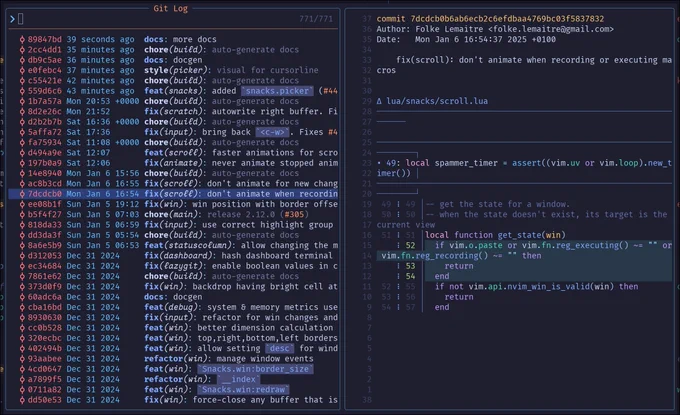This screenshot has width=680, height=415.
Task: Select commit e0febc4 'style(picker): visual for cursorline'
Action: click(173, 70)
